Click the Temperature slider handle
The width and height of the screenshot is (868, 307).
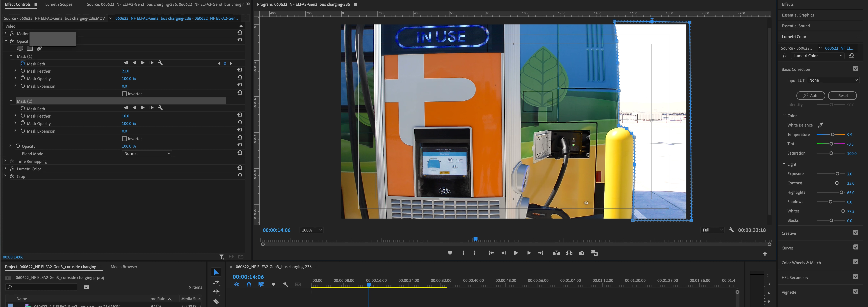(x=833, y=134)
